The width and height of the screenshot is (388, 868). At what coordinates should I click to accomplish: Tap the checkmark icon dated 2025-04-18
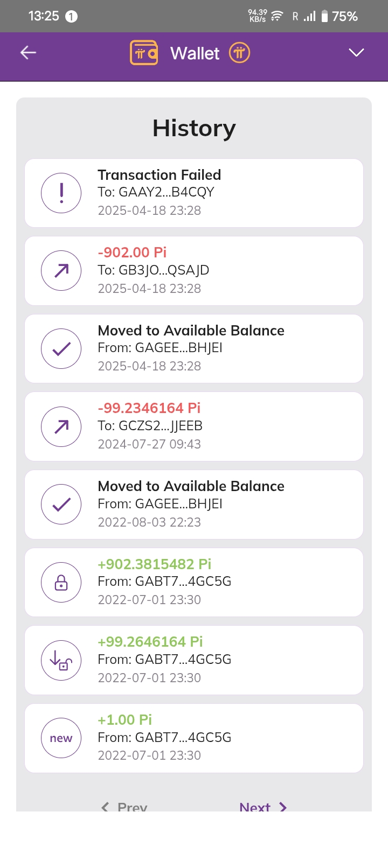pos(61,348)
